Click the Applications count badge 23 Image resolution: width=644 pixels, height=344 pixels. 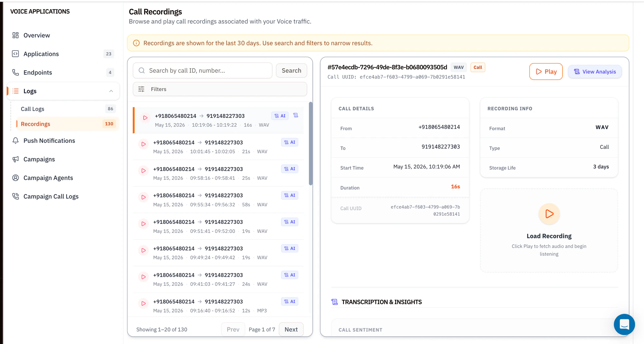click(109, 54)
